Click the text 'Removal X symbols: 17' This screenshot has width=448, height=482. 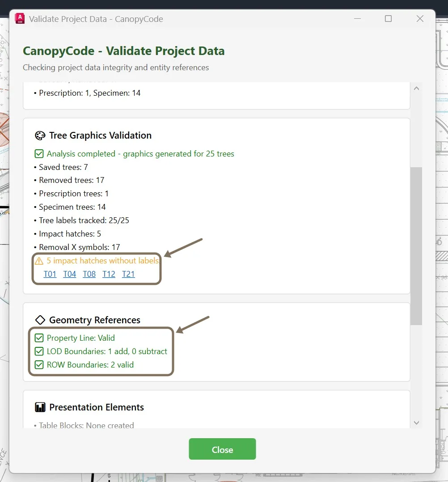tap(79, 247)
